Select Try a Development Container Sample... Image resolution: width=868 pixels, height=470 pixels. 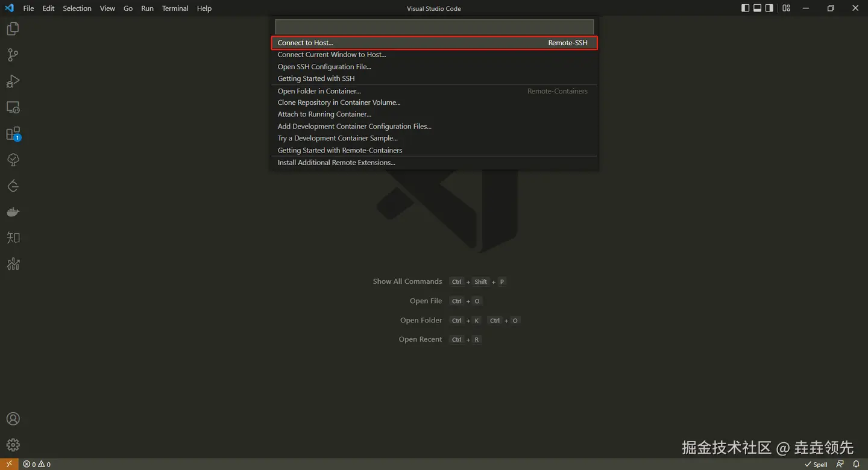[434, 139]
